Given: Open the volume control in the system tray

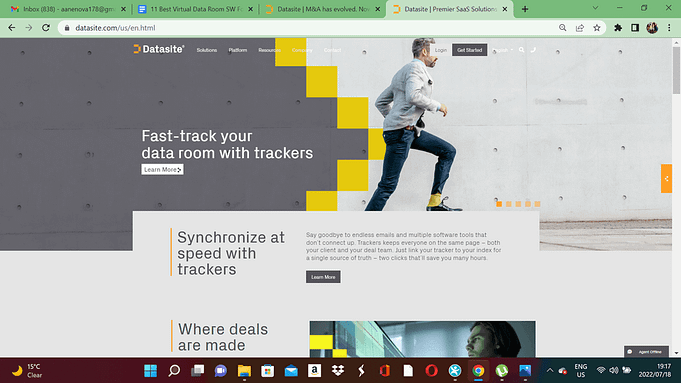Looking at the screenshot, I should coord(614,370).
